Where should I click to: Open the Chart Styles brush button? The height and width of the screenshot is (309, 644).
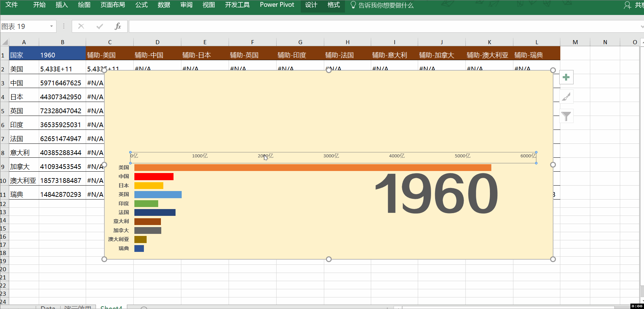(566, 97)
